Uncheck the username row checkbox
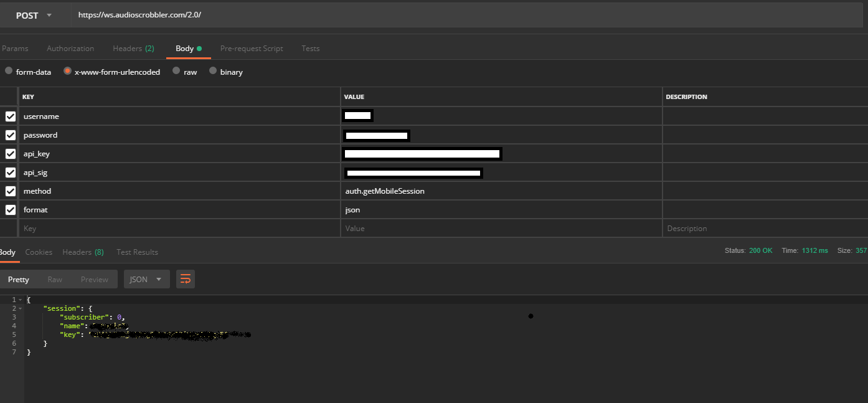 (x=11, y=116)
